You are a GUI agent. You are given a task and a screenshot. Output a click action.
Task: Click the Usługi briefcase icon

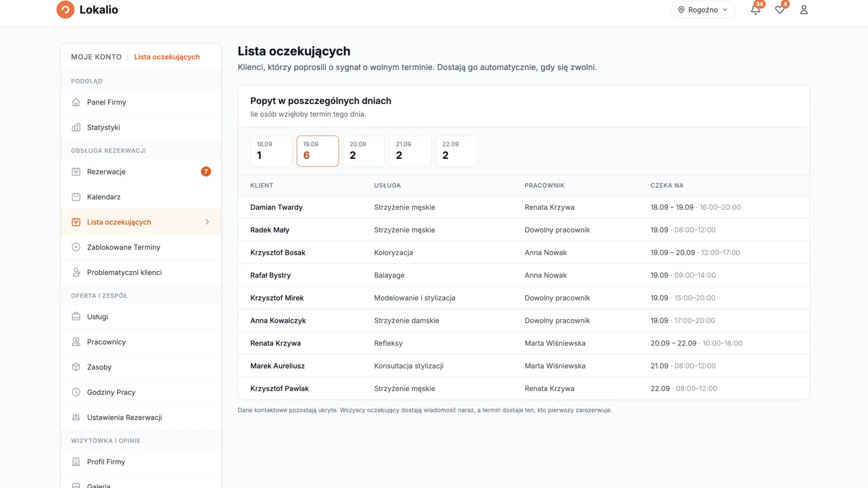(x=76, y=317)
